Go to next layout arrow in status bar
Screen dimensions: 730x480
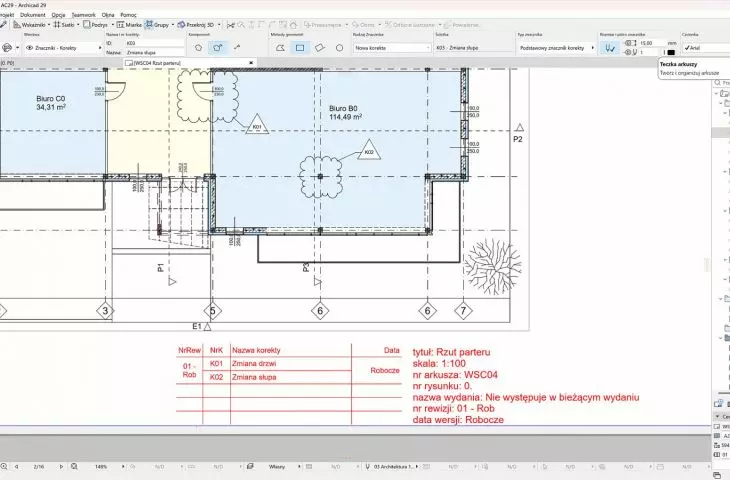(x=61, y=466)
